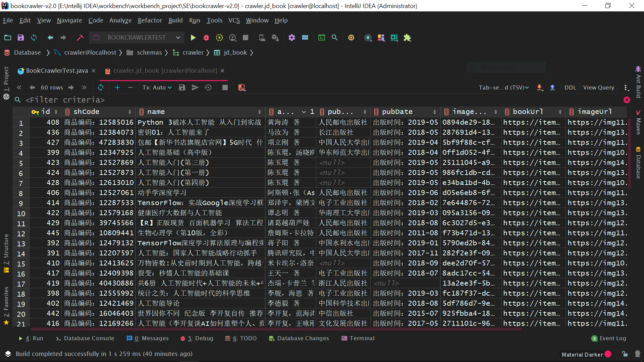The image size is (644, 362).
Task: Click the Submit changes arrow icon
Action: 195,87
